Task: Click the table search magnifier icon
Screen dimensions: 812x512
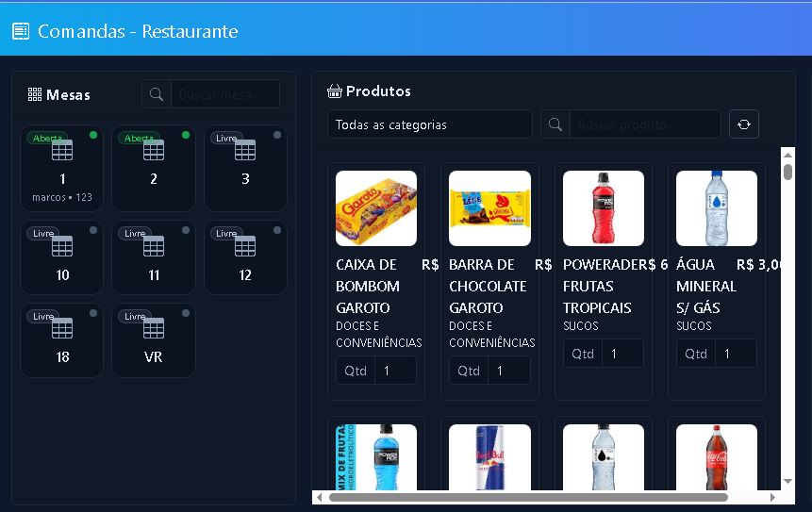Action: pyautogui.click(x=157, y=94)
